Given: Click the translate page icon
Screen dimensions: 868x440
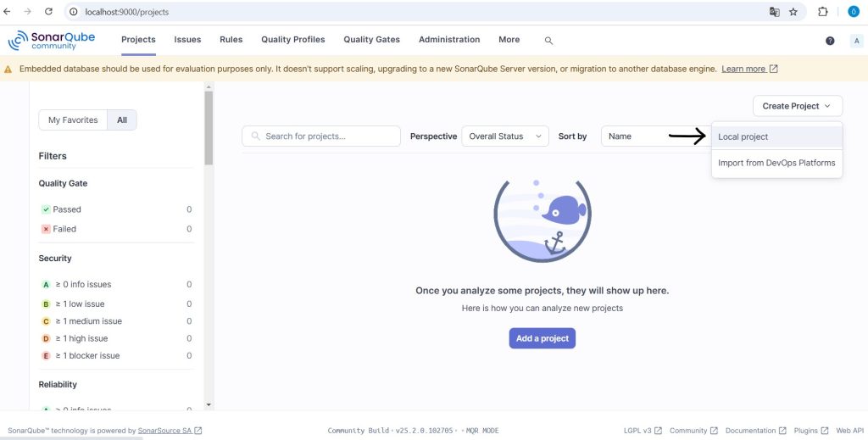Looking at the screenshot, I should pos(775,12).
